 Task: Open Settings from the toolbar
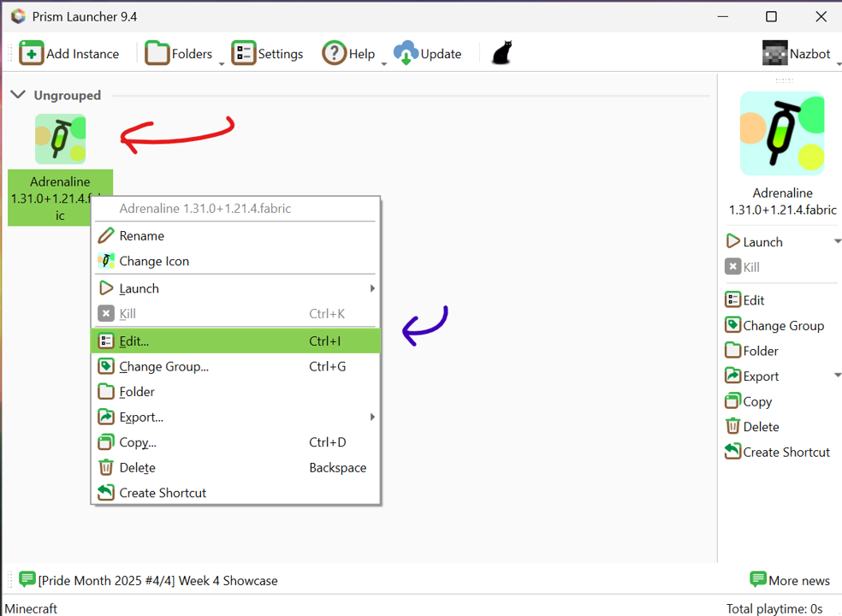point(268,53)
